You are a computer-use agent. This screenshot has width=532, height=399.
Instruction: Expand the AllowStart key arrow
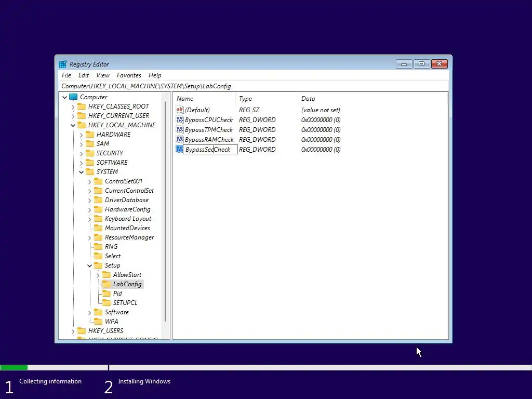point(98,275)
